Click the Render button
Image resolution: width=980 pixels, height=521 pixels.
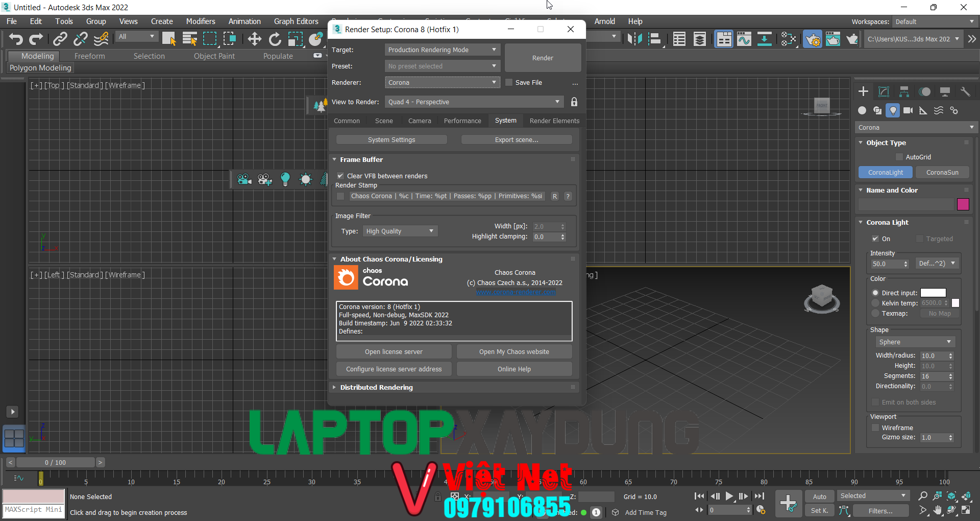click(x=543, y=58)
